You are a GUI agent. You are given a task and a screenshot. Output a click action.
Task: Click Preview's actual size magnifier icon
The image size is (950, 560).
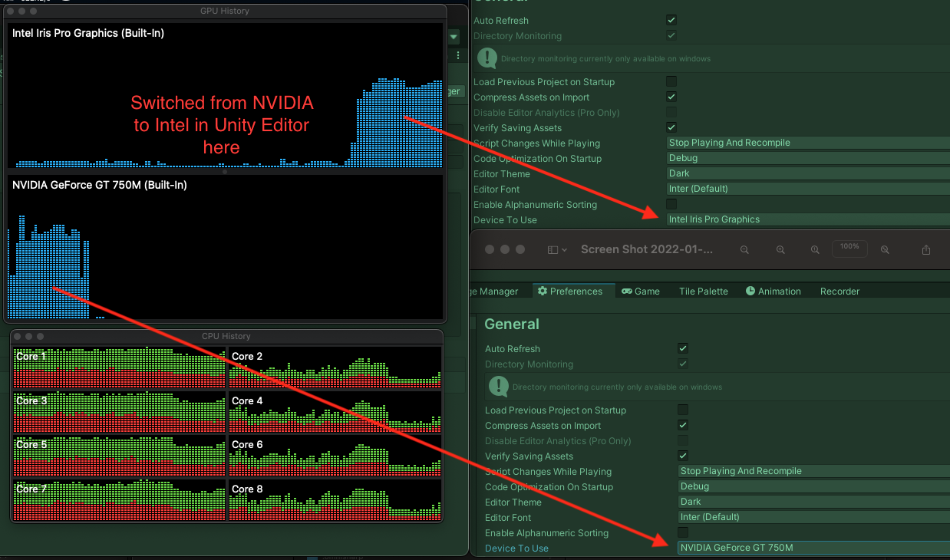pos(815,250)
